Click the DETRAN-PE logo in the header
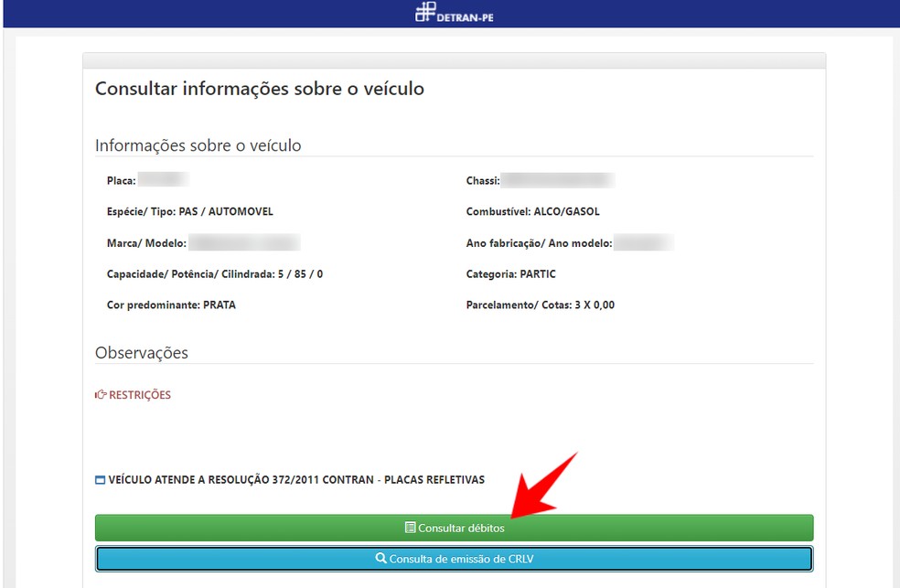900x588 pixels. pos(454,13)
